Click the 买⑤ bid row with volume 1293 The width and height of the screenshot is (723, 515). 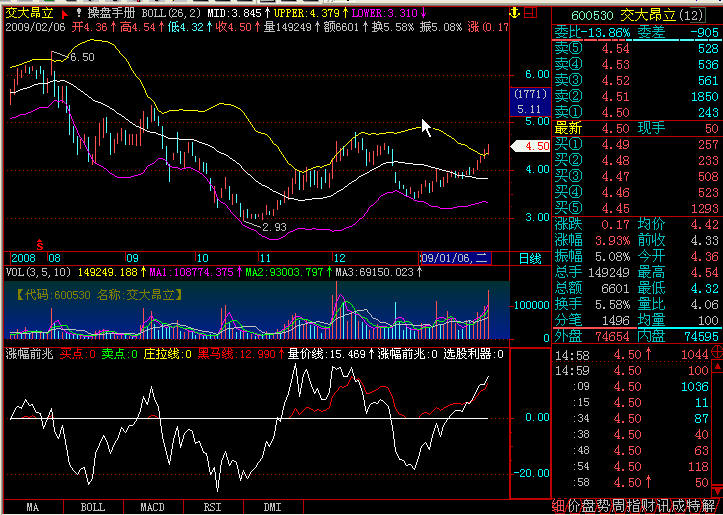[636, 208]
